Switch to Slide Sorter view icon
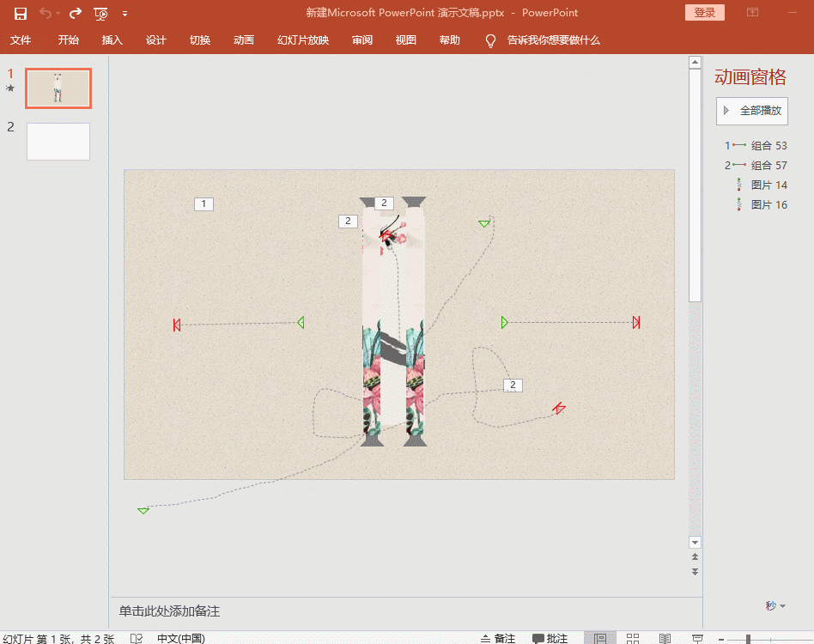This screenshot has width=814, height=644. coord(632,638)
